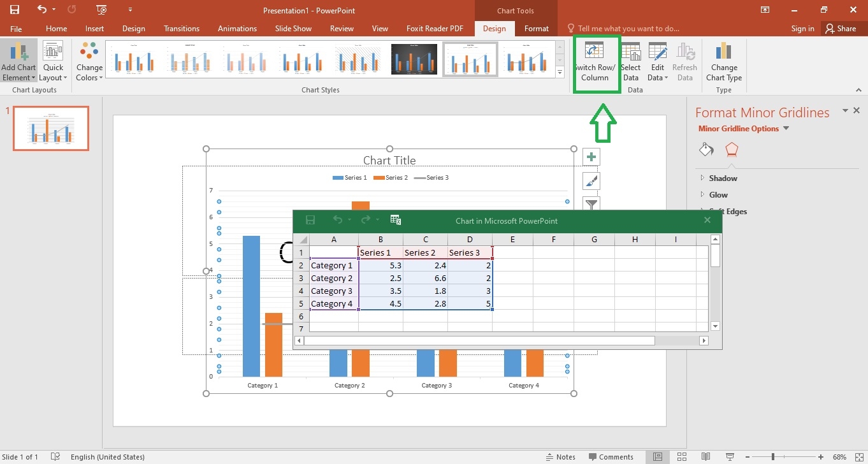Start the slideshow from beginning icon
Image resolution: width=868 pixels, height=464 pixels.
pos(101,10)
